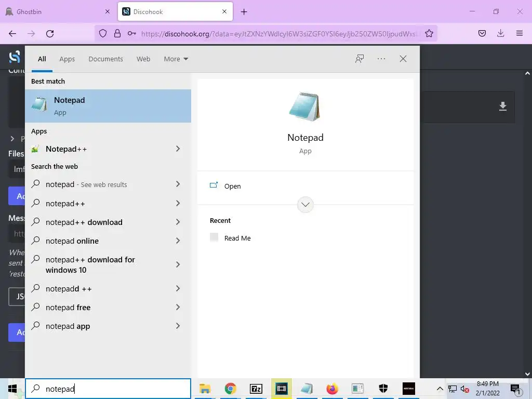Open the film-strip video app in taskbar
Image resolution: width=532 pixels, height=399 pixels.
tap(281, 389)
